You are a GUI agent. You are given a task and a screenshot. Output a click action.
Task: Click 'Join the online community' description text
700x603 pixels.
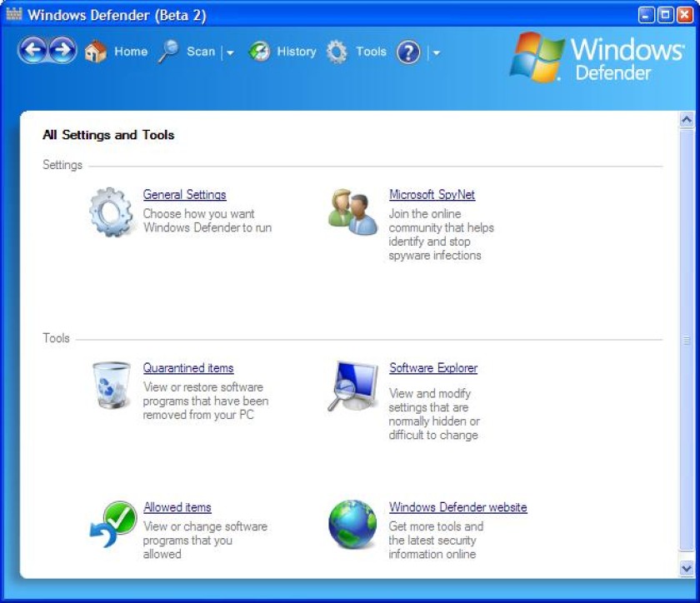[x=441, y=234]
